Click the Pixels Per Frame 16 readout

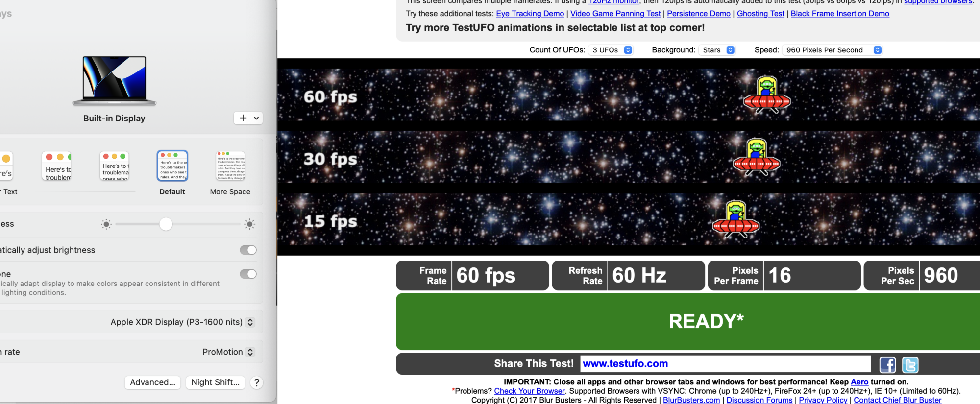tap(784, 276)
